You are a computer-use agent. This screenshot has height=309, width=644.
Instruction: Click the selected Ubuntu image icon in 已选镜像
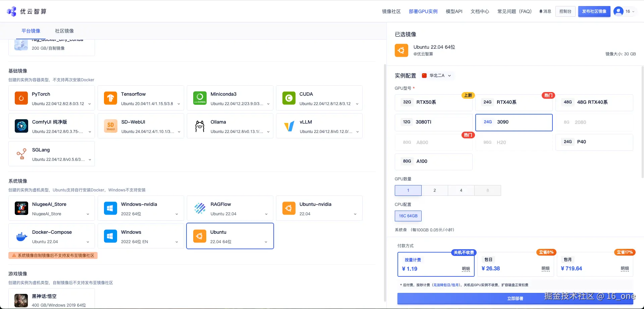401,50
